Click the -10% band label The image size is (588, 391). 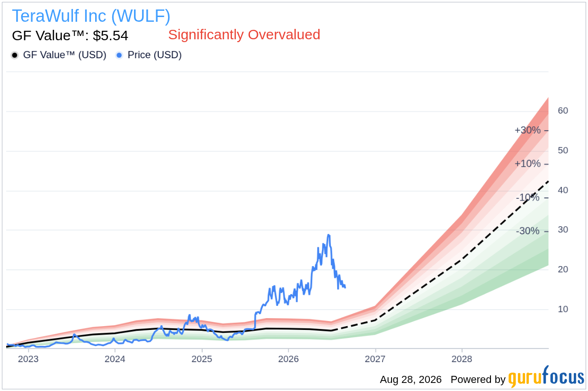tap(528, 197)
